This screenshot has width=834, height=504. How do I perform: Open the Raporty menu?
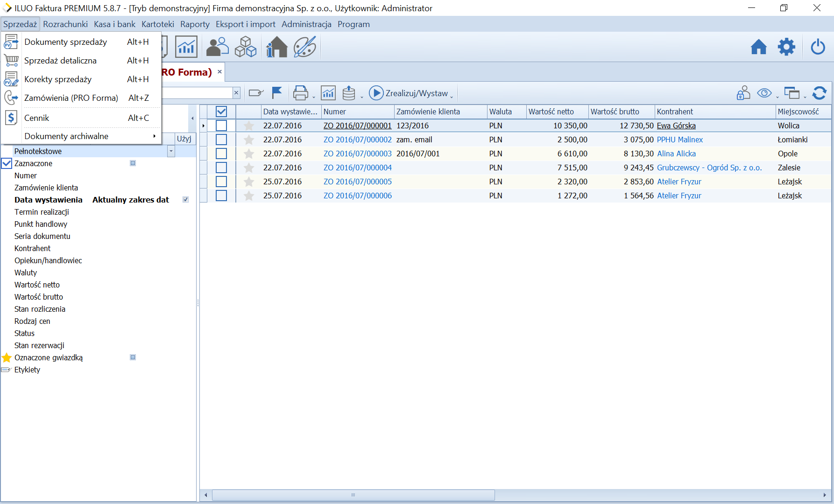coord(195,24)
